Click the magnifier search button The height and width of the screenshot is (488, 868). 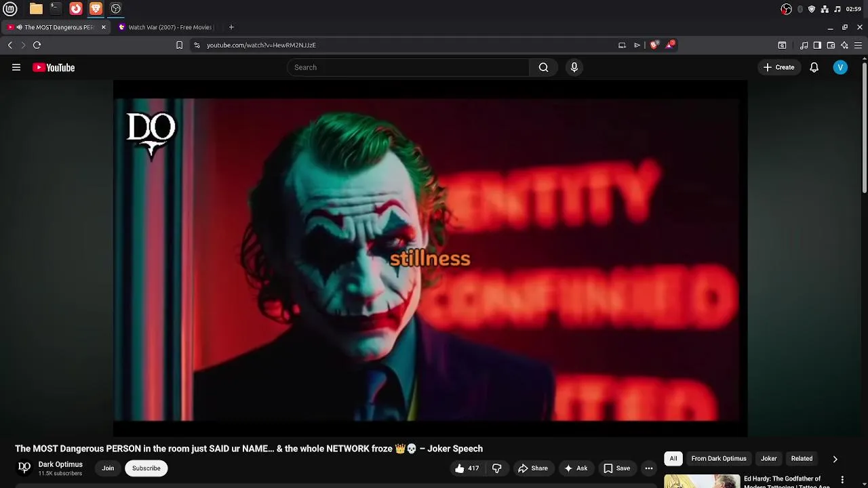(x=543, y=67)
